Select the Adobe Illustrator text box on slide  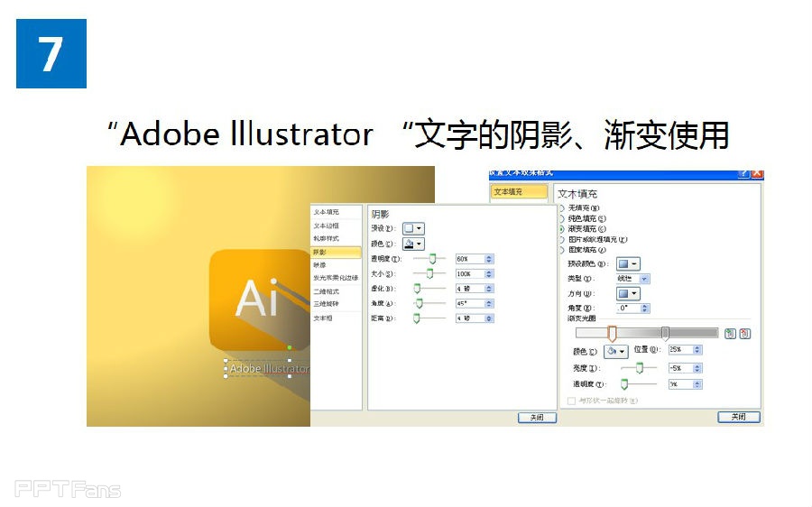click(x=267, y=369)
